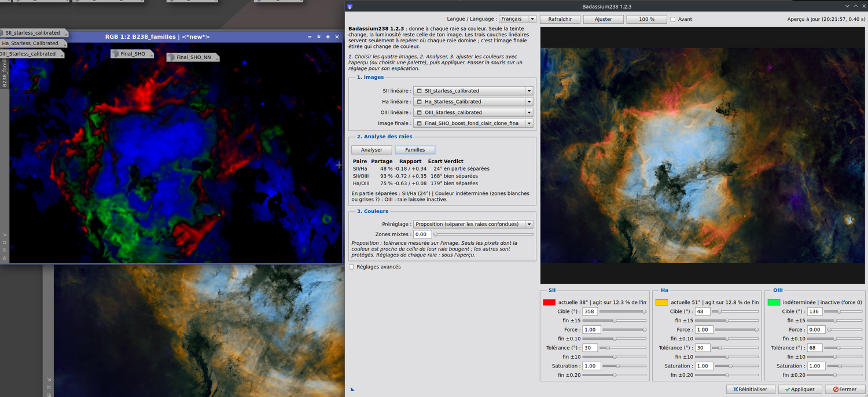Screen dimensions: 868x397
Task: Click the Analyser button
Action: (x=372, y=150)
